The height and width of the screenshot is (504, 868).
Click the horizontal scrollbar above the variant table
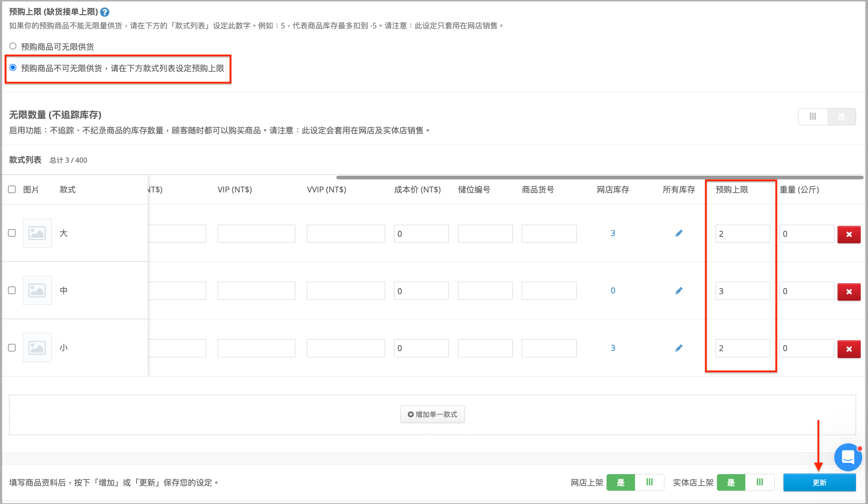[599, 178]
